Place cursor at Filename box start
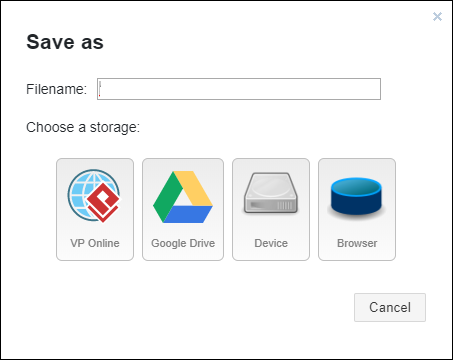 pos(101,89)
